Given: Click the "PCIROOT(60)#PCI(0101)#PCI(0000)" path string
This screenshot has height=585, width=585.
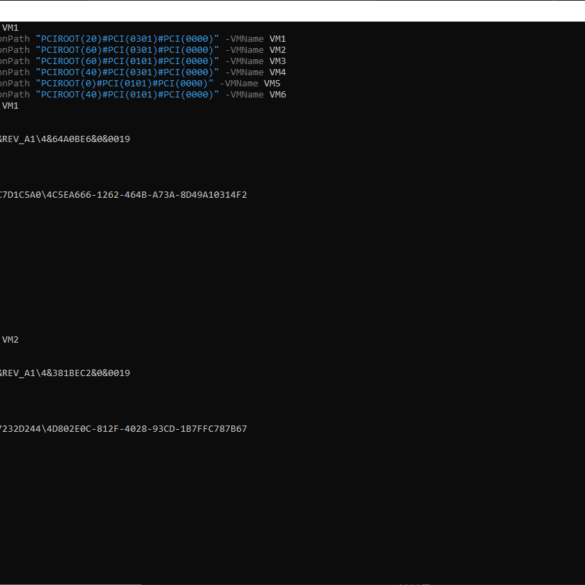Looking at the screenshot, I should (127, 61).
